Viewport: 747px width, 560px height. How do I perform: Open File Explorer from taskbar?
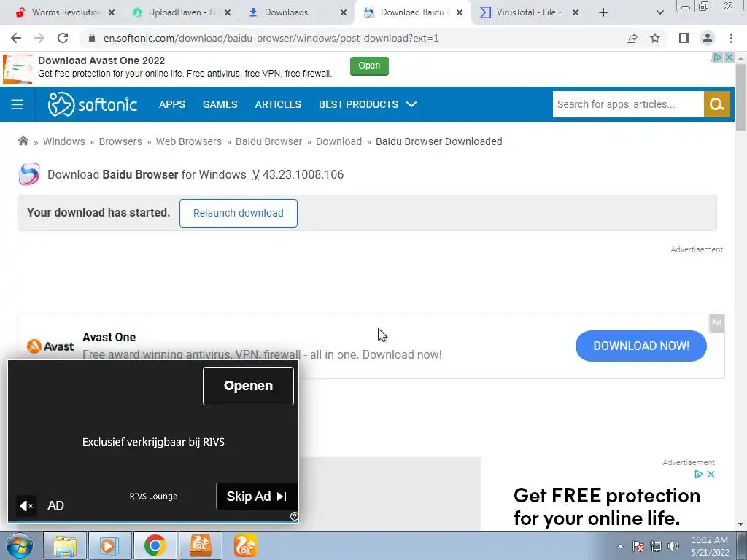pos(65,545)
